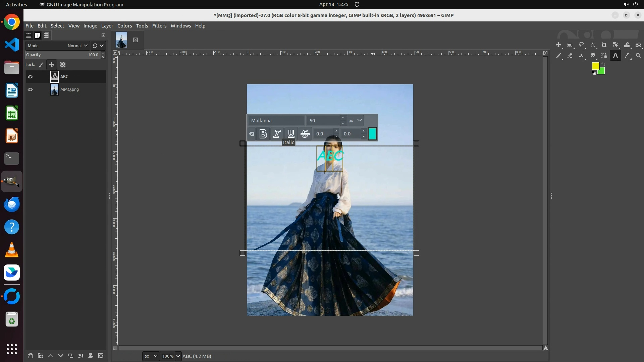
Task: Select the Free Select lasso tool
Action: click(x=581, y=45)
